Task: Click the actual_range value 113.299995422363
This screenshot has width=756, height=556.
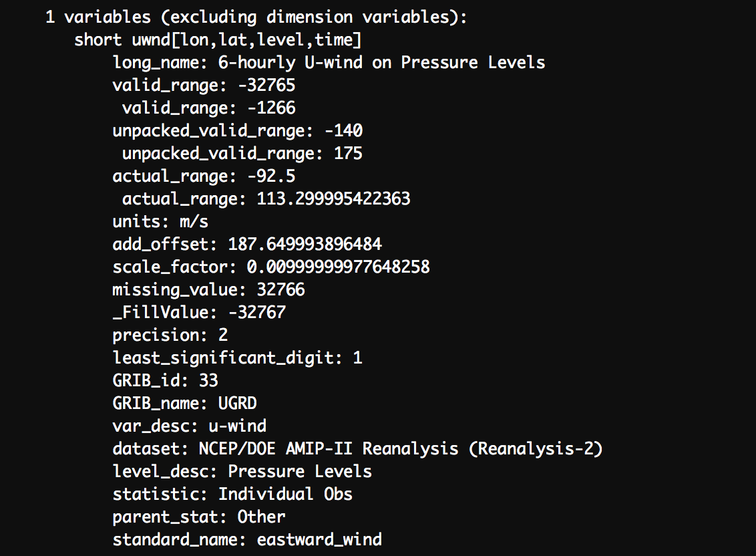Action: [333, 199]
